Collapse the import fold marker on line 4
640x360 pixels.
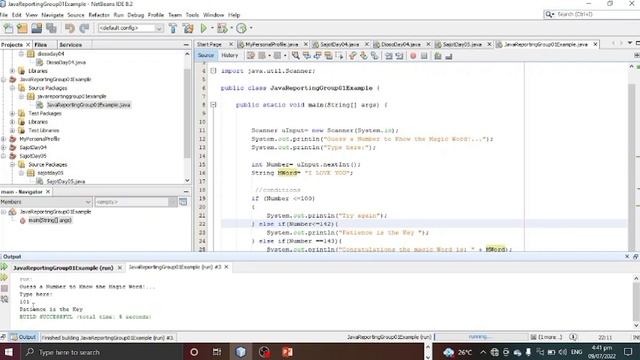(213, 71)
